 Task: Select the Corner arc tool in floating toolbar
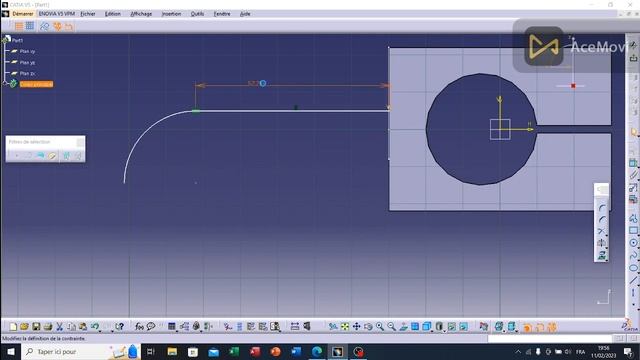(x=602, y=208)
